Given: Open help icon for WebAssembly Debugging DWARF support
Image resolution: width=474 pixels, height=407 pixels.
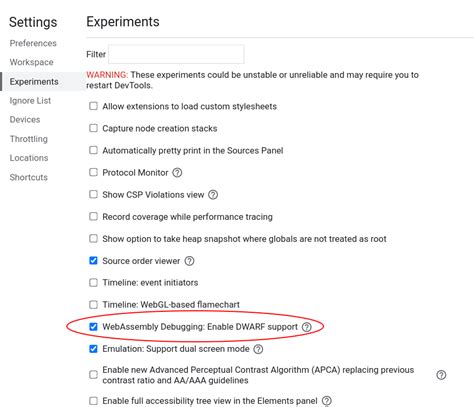Looking at the screenshot, I should pos(307,327).
